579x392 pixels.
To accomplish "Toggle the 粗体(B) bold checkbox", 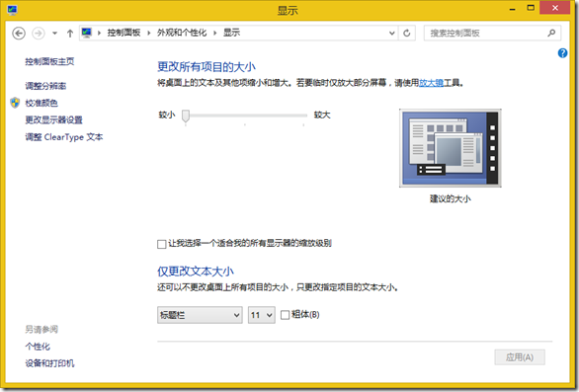I will [285, 315].
